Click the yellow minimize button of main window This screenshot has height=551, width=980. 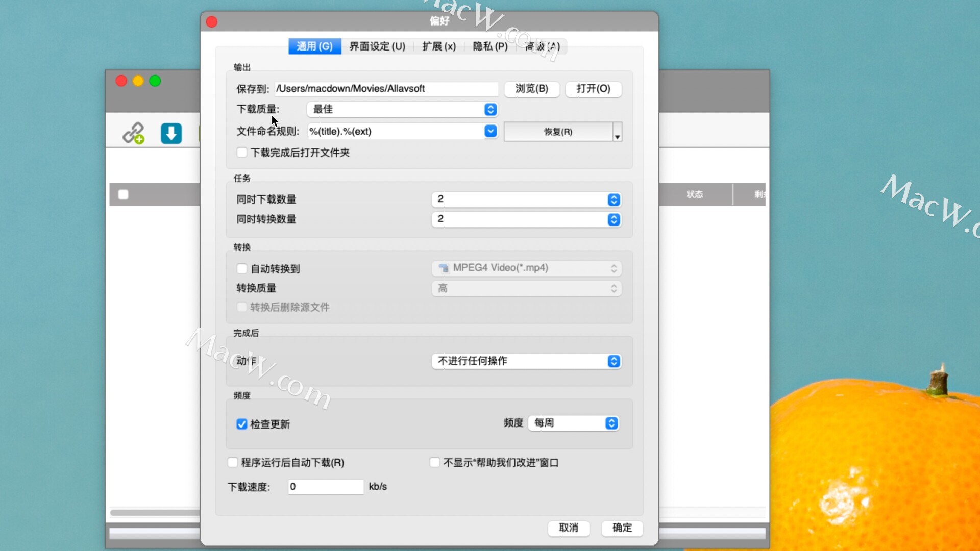pos(138,81)
